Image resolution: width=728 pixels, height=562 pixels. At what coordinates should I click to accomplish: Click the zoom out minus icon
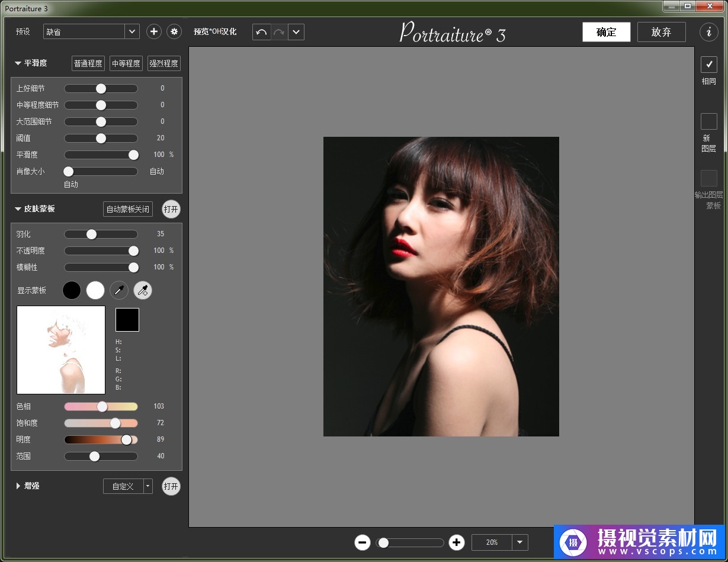(x=363, y=542)
